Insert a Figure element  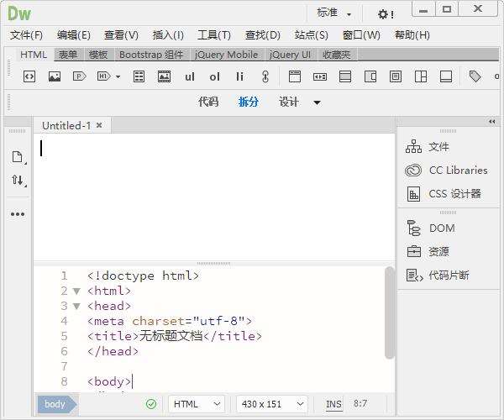pos(164,76)
